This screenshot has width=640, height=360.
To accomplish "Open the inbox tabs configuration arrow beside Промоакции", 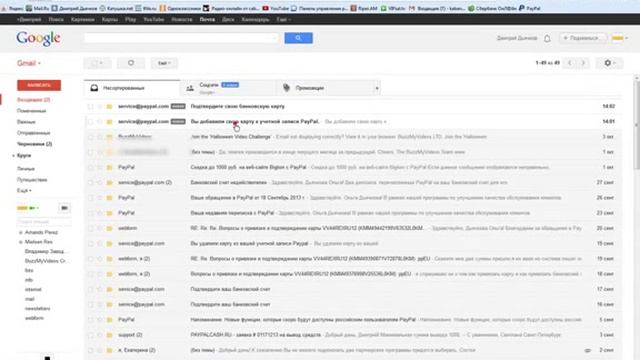I will pyautogui.click(x=377, y=88).
